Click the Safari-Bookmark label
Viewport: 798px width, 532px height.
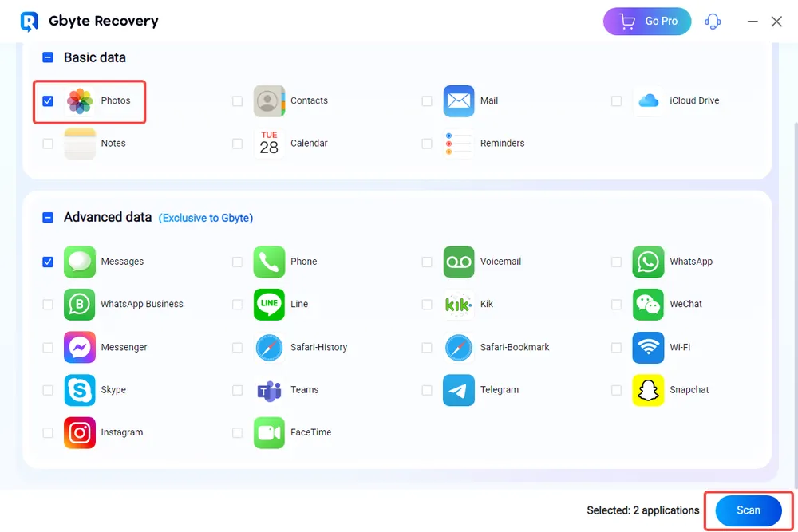pos(515,348)
